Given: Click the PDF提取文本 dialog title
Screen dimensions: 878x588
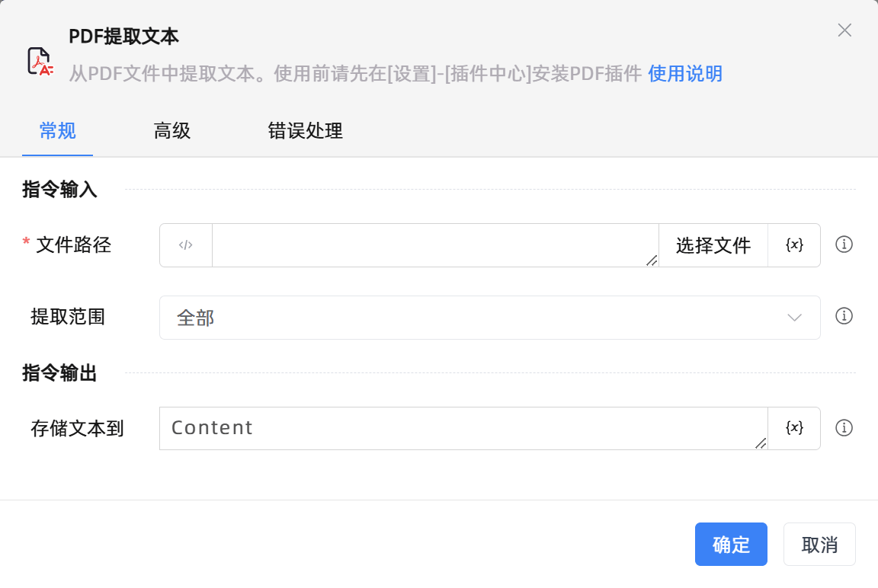Looking at the screenshot, I should point(123,37).
